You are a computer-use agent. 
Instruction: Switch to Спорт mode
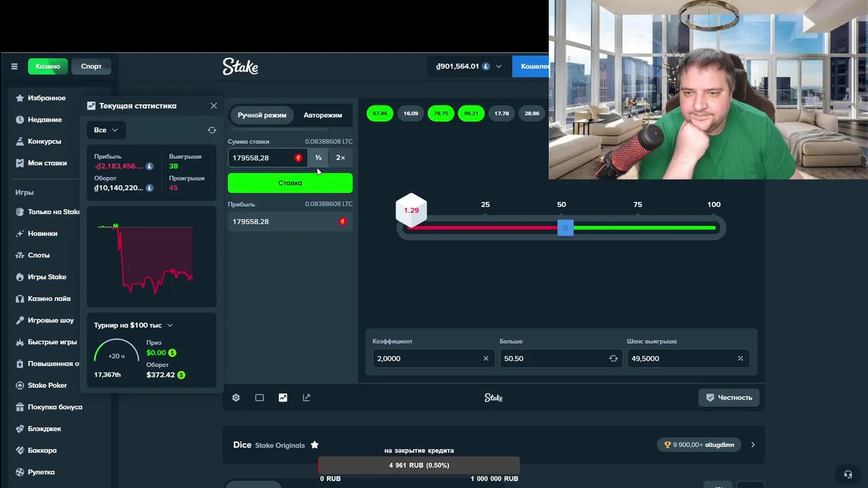click(91, 66)
